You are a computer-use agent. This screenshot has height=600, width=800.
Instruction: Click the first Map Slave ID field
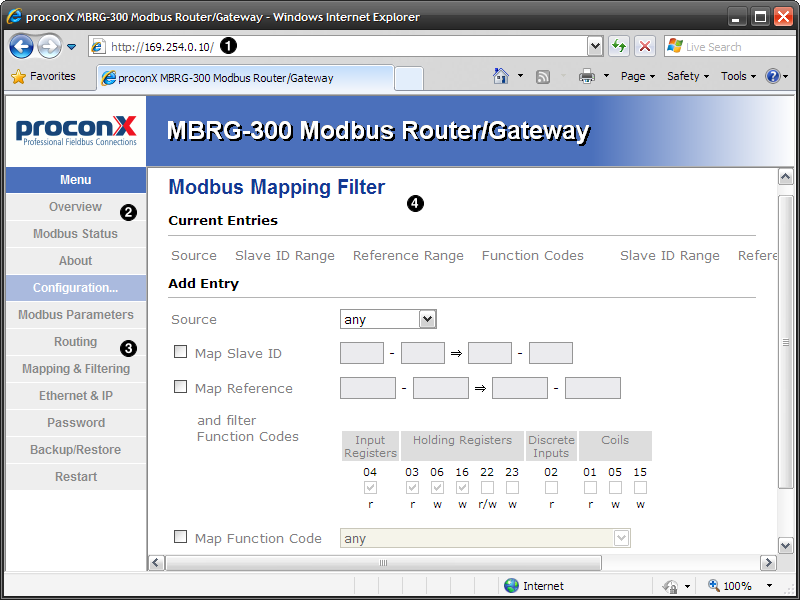362,353
